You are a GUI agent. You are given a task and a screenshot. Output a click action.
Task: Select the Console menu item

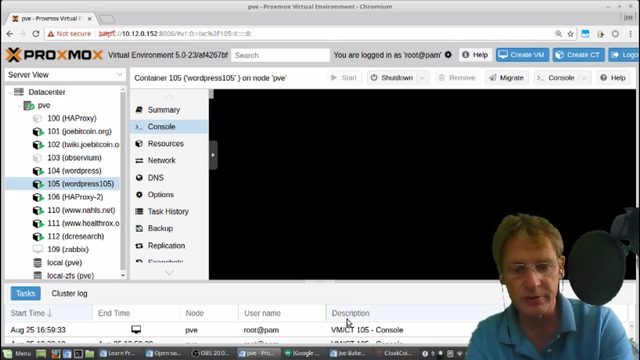click(x=169, y=127)
